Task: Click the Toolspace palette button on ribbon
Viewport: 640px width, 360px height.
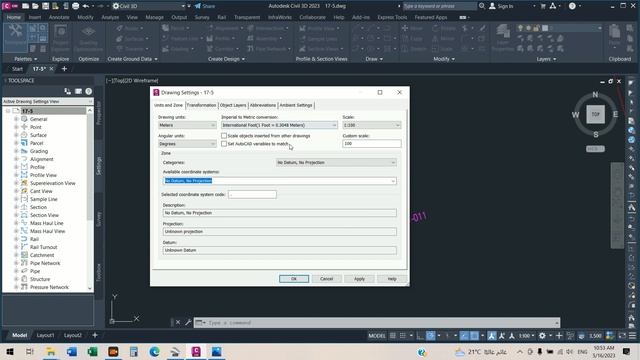Action: click(x=15, y=37)
